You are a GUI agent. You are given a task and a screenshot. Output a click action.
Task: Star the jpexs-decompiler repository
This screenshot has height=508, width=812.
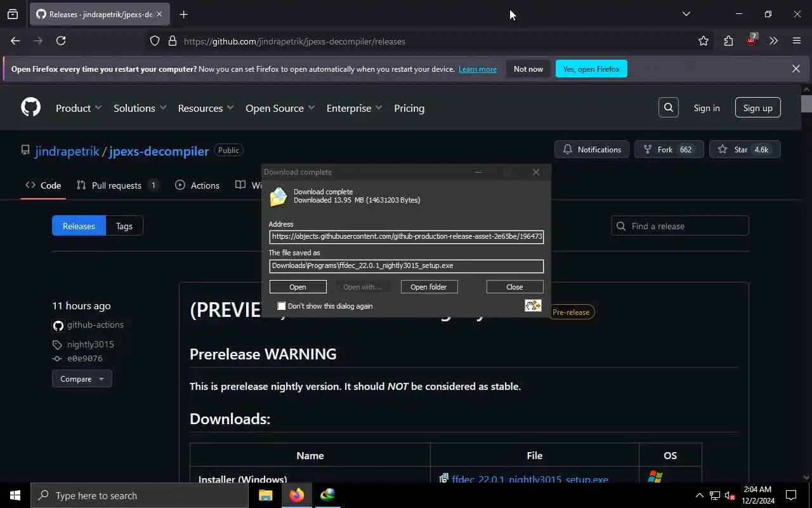coord(745,149)
